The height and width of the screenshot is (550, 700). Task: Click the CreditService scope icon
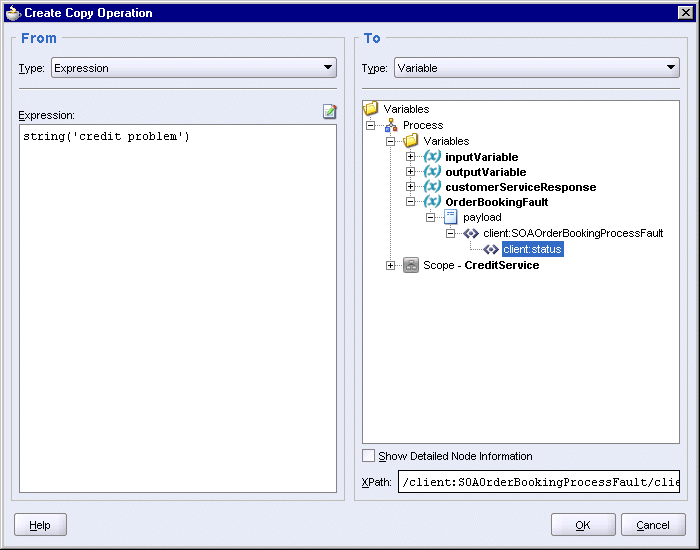pos(411,265)
